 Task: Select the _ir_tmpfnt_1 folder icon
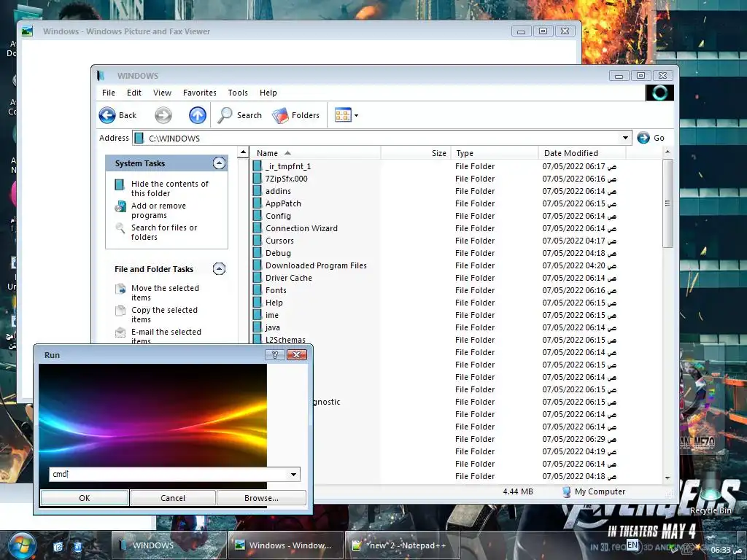[x=258, y=166]
